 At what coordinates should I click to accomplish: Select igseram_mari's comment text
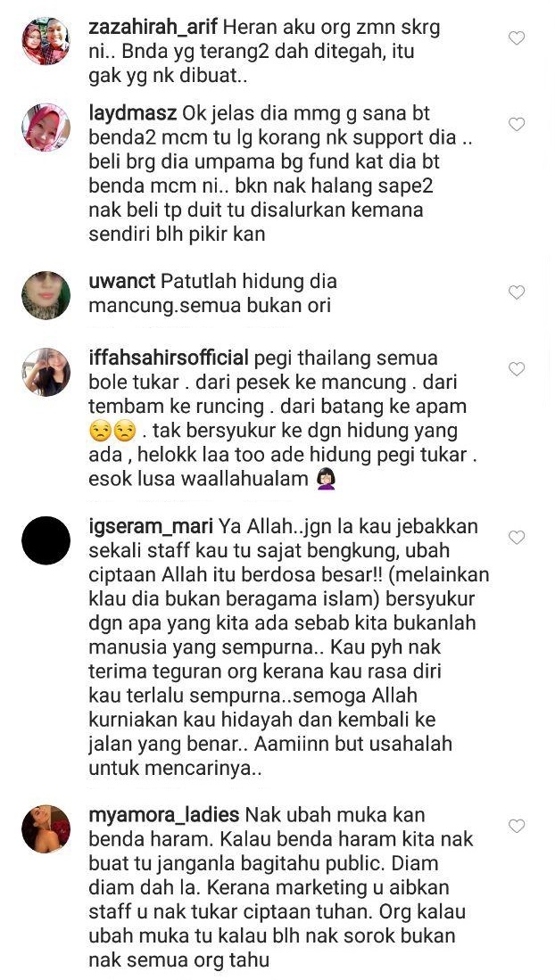tap(289, 647)
